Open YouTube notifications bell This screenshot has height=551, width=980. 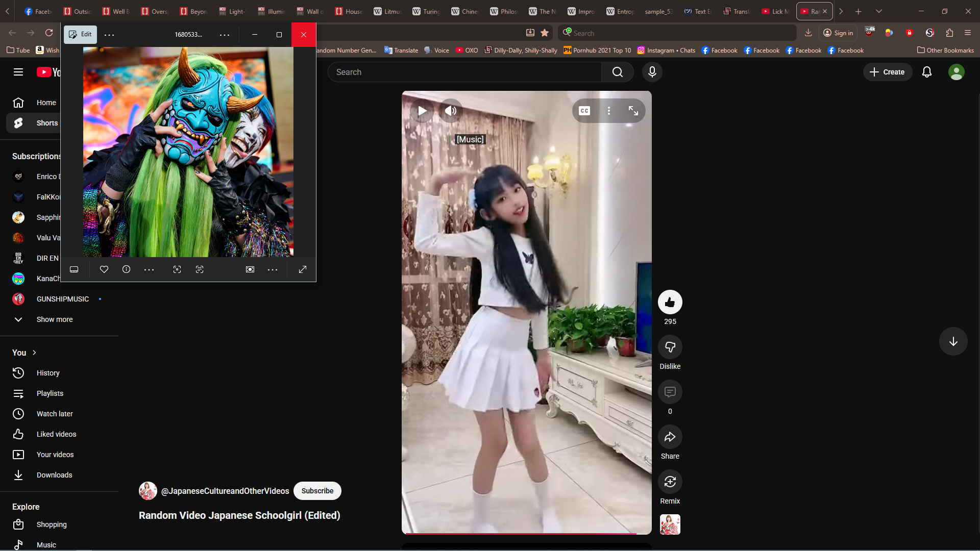[x=926, y=72]
